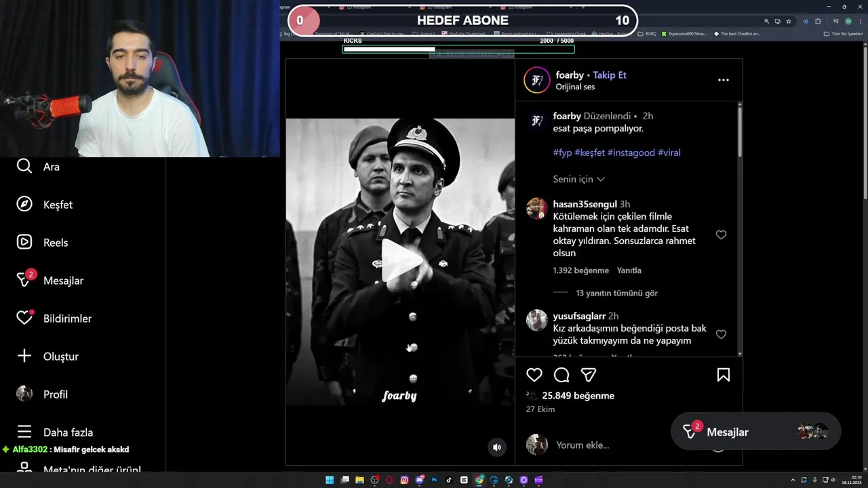Click the comment bubble icon
This screenshot has width=868, height=488.
[x=561, y=375]
